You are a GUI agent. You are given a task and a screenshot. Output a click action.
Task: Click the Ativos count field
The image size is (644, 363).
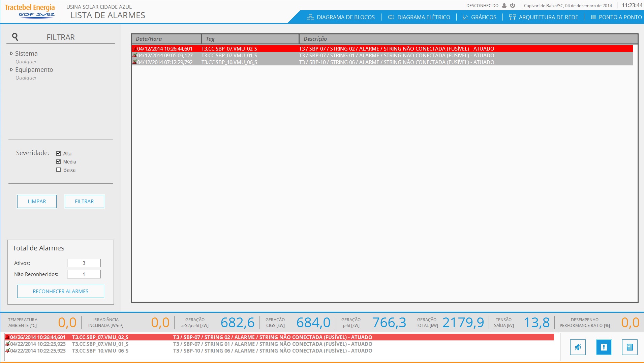pyautogui.click(x=84, y=263)
